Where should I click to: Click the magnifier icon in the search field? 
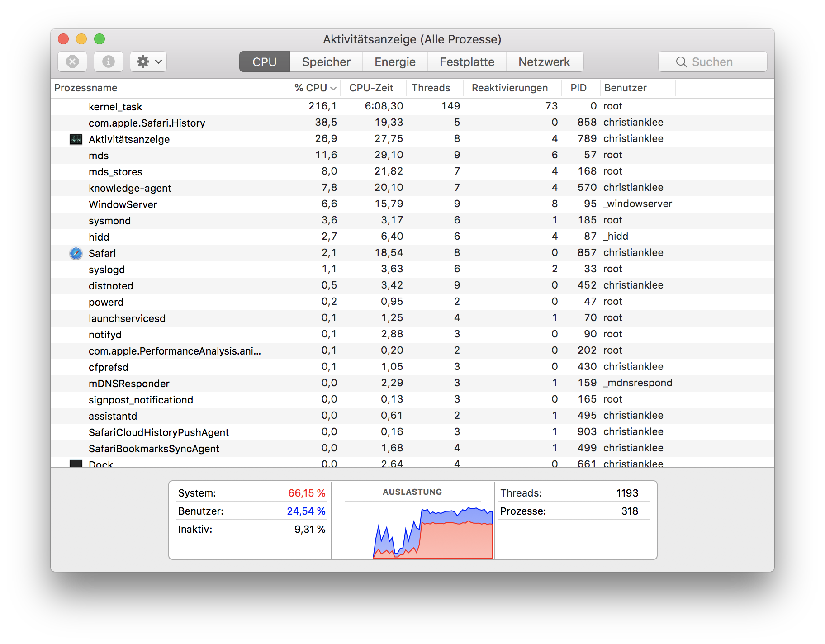pyautogui.click(x=681, y=62)
